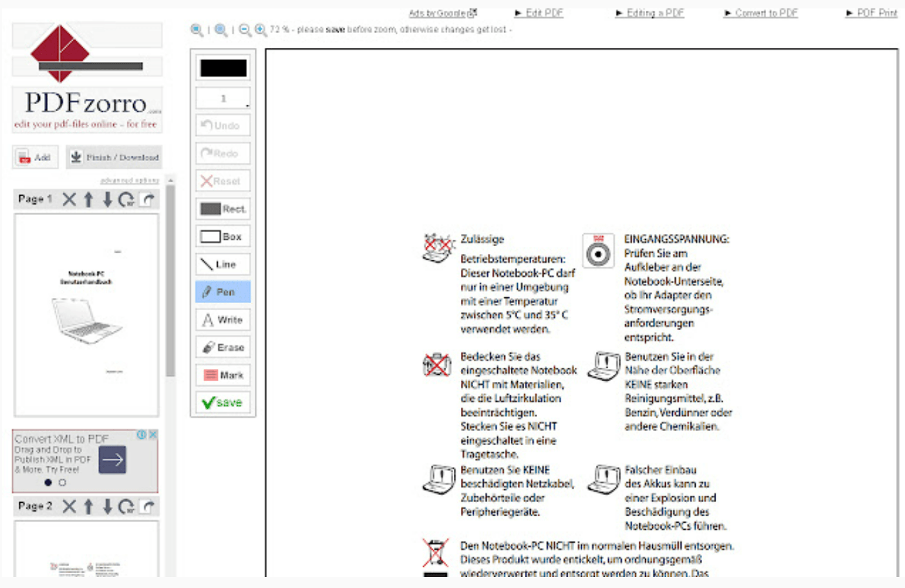Select the Pen drawing tool

coord(222,292)
